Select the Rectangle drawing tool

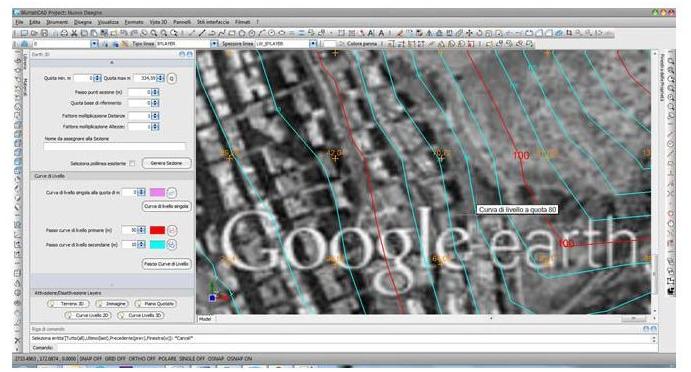click(232, 33)
